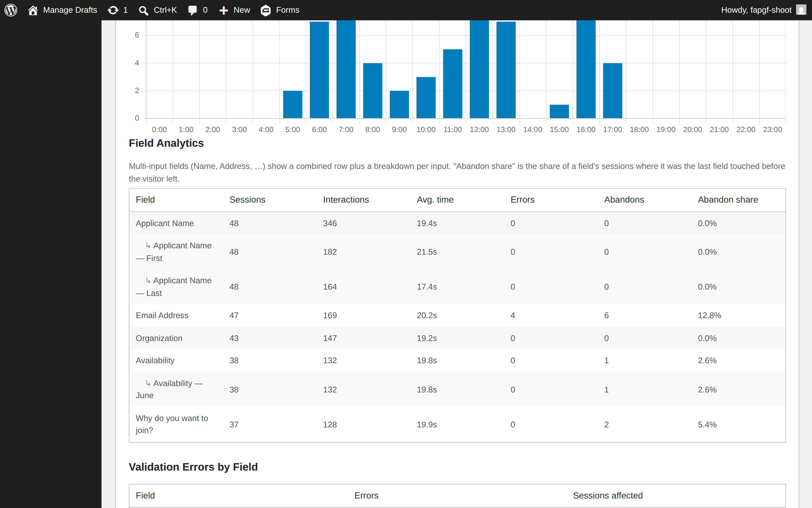Click the 11:00 bar in the chart
This screenshot has height=508, width=812.
453,84
